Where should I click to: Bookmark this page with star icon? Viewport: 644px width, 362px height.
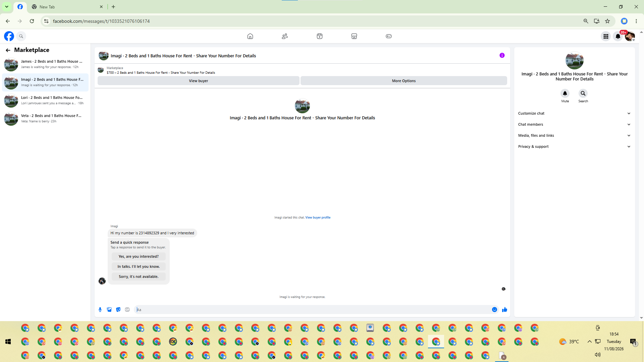(x=607, y=21)
